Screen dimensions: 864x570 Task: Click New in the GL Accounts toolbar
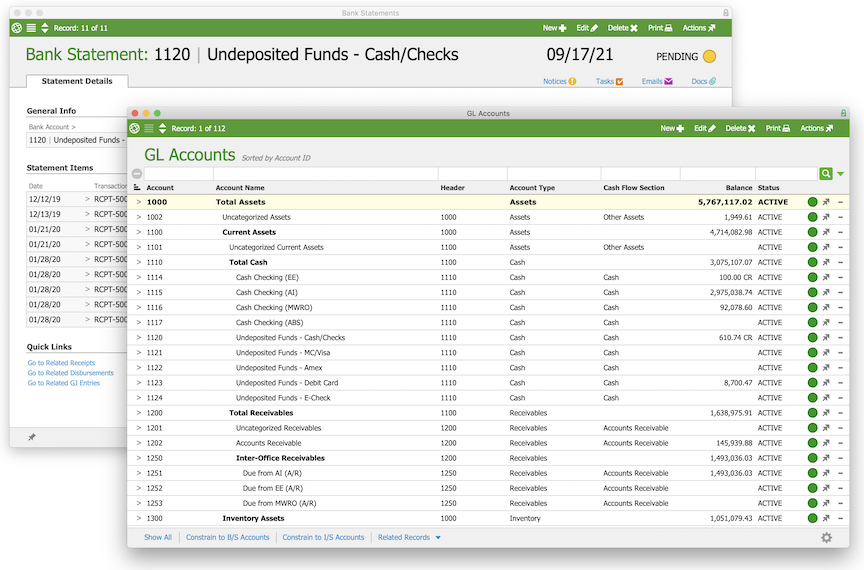point(672,128)
